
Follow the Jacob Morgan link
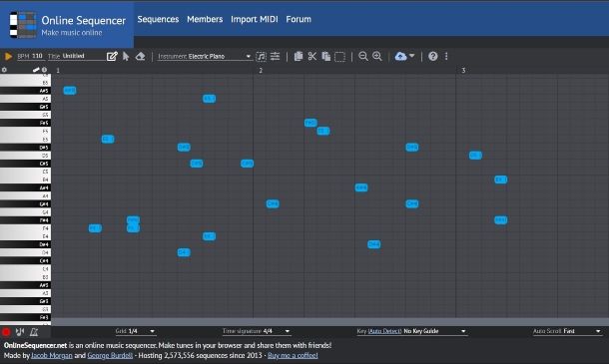pos(52,355)
